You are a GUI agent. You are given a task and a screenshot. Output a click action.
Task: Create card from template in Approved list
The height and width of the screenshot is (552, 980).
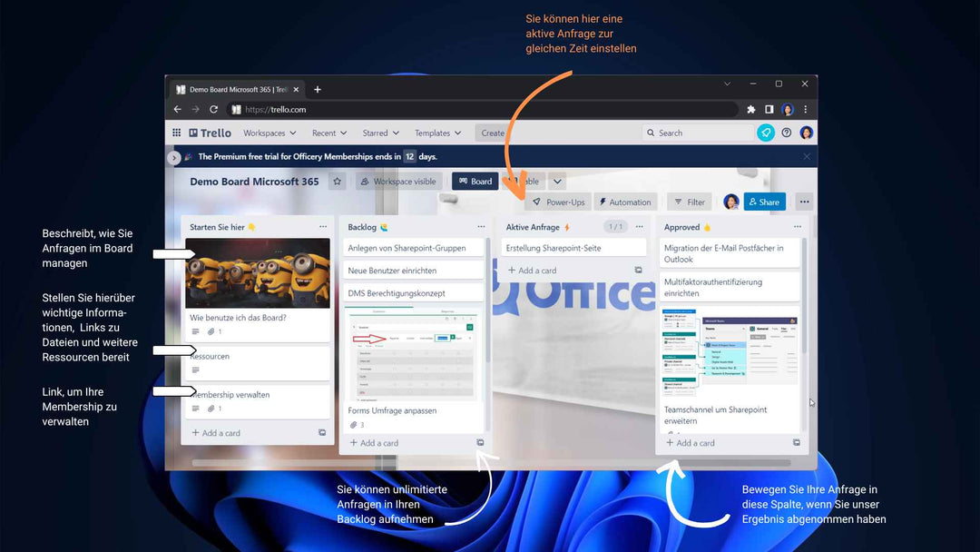point(797,443)
